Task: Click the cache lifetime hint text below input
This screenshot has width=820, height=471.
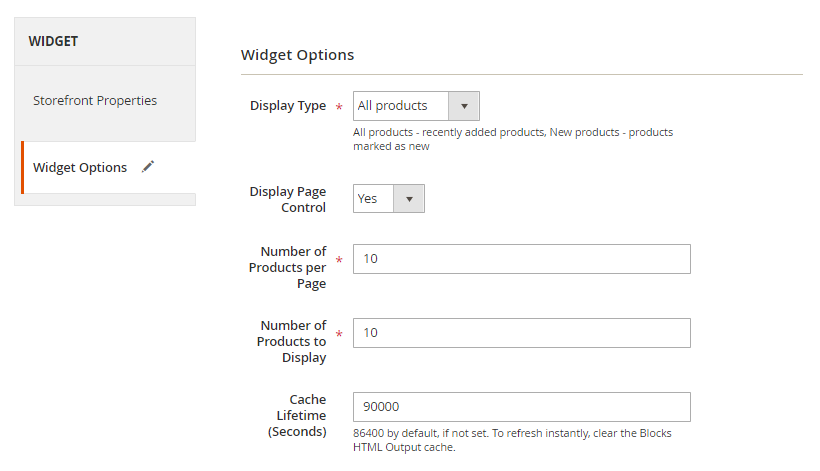Action: [512, 440]
